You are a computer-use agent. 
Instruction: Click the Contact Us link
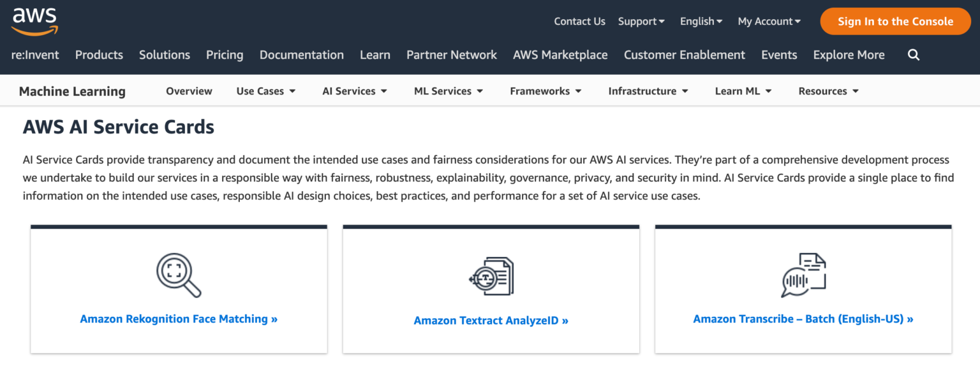[579, 21]
